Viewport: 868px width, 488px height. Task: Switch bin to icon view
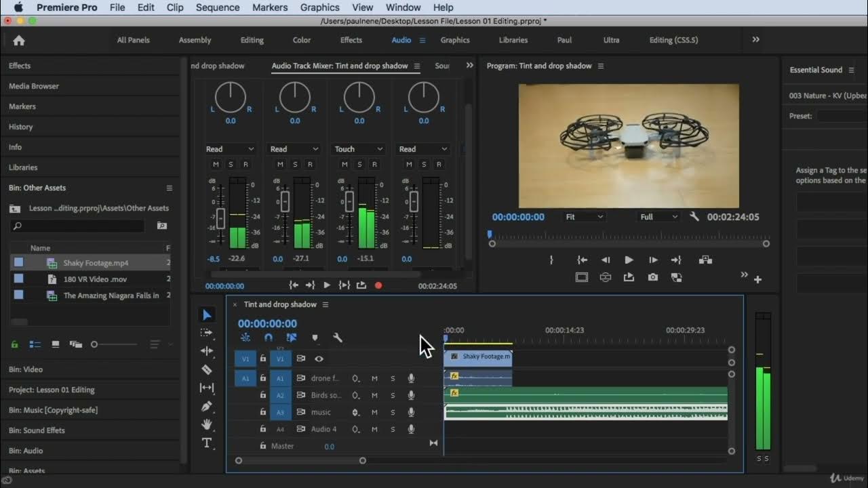[56, 344]
